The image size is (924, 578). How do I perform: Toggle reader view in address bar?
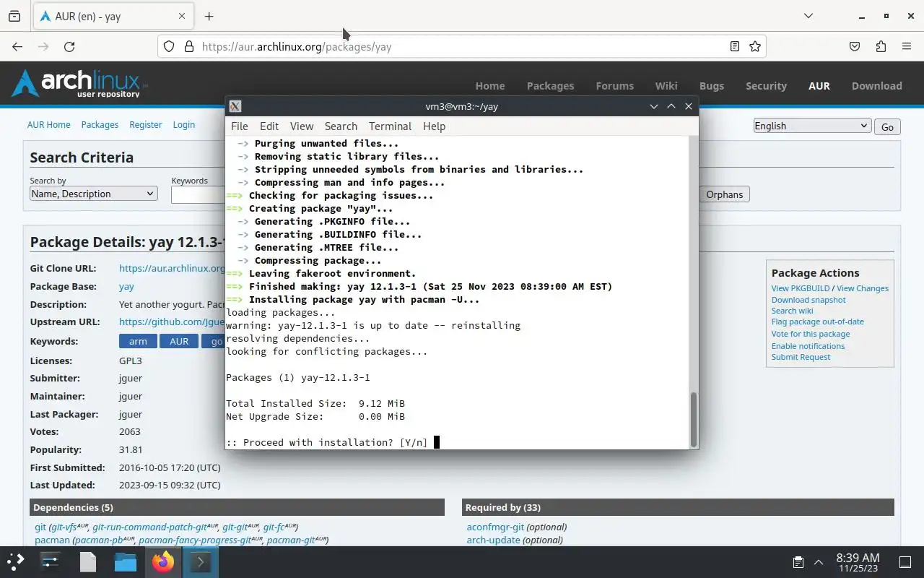735,46
